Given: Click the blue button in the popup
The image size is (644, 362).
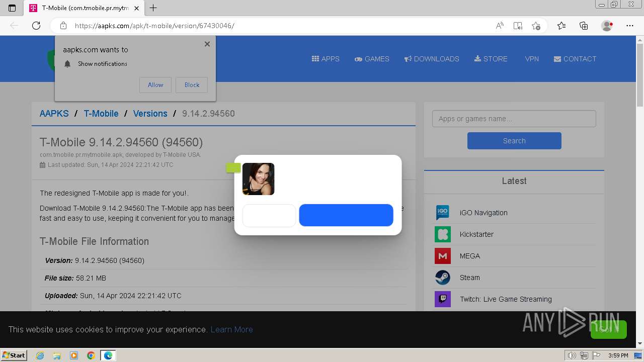Looking at the screenshot, I should pyautogui.click(x=346, y=215).
